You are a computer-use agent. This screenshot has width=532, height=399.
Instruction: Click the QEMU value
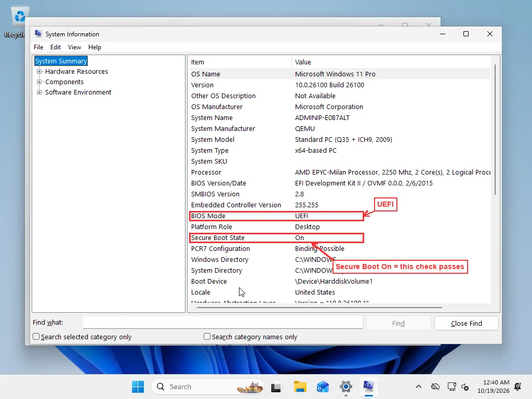304,129
